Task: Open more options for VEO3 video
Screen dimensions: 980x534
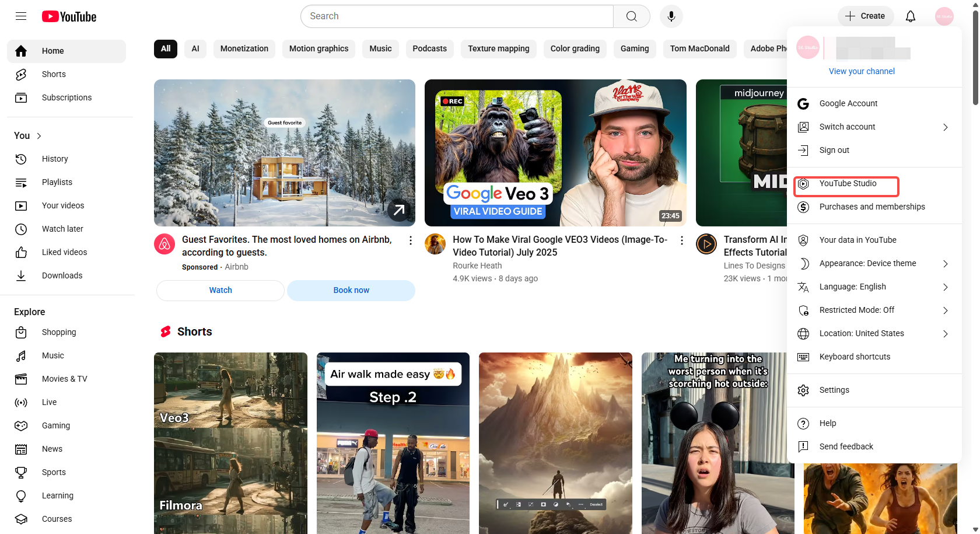Action: [x=682, y=240]
